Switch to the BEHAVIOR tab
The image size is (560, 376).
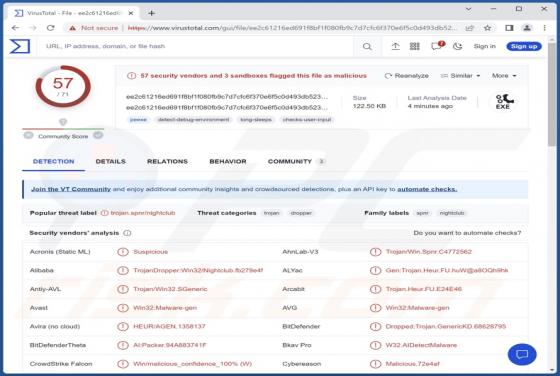(x=228, y=161)
